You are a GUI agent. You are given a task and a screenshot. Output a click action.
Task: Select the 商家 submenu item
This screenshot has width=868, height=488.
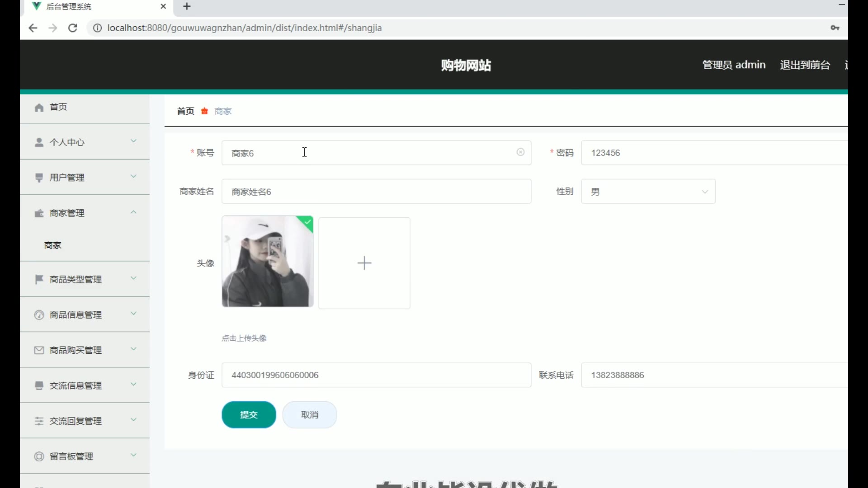53,245
